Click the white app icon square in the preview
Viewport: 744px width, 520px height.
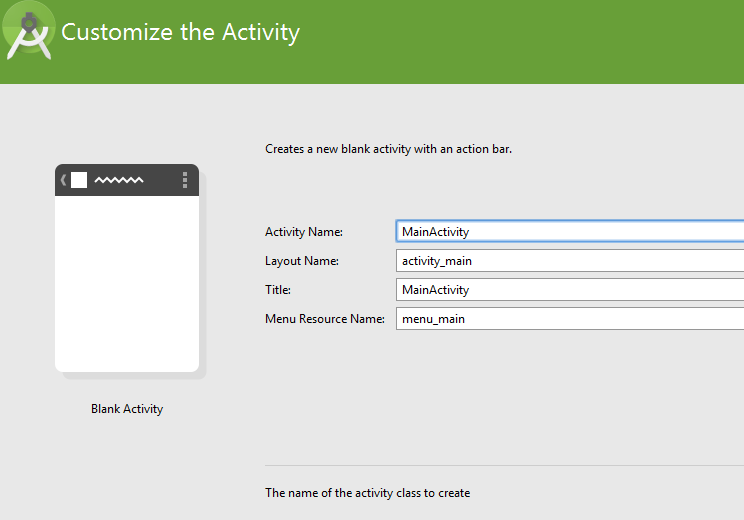click(x=79, y=180)
